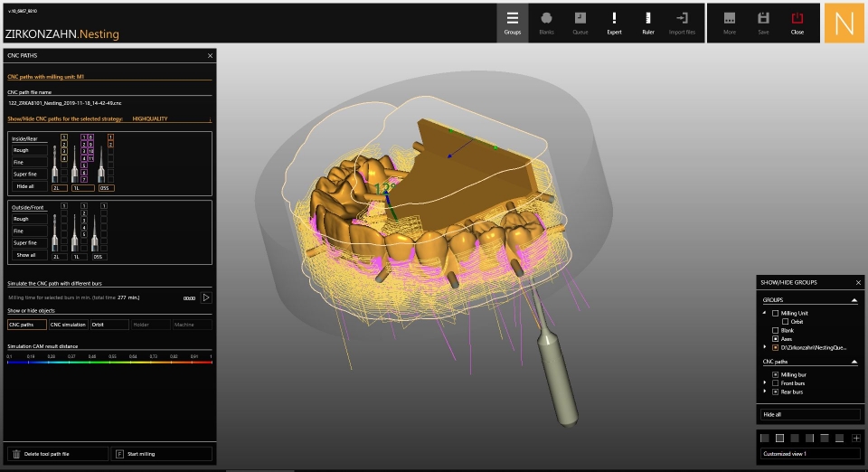Open the Groups panel from top toolbar

(512, 24)
